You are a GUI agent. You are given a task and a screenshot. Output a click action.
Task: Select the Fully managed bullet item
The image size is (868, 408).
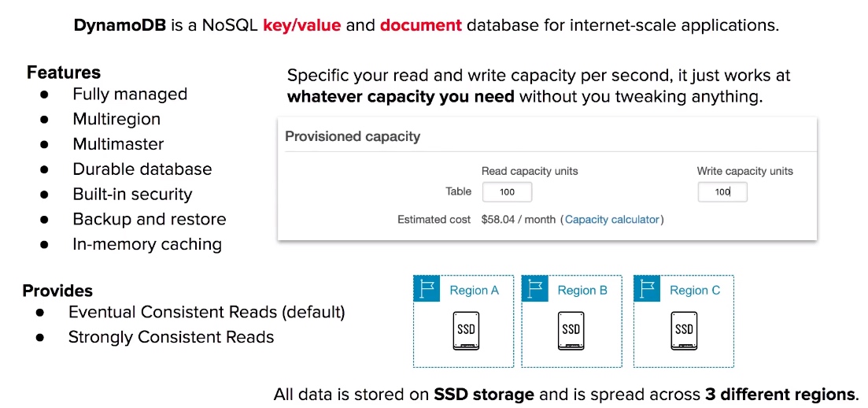tap(130, 95)
